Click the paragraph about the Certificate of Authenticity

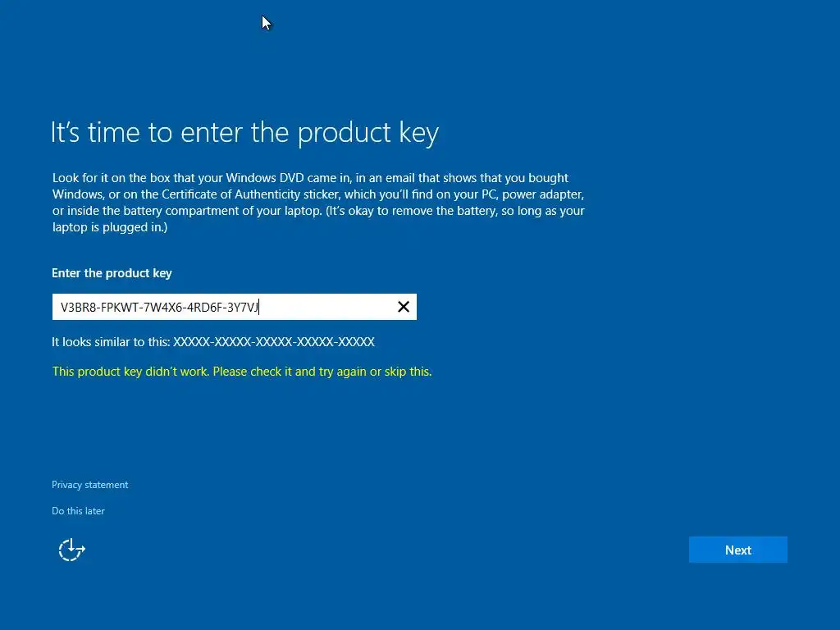pyautogui.click(x=318, y=203)
